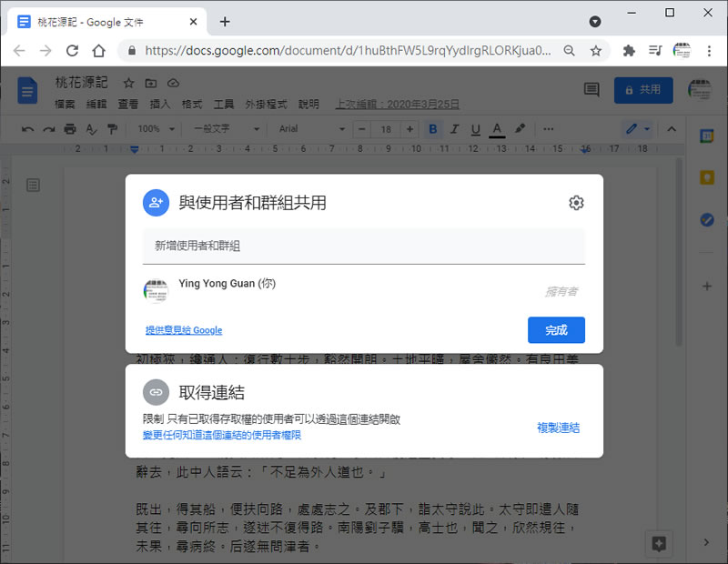Click the cloud save status icon
The image size is (728, 564).
pos(173,83)
